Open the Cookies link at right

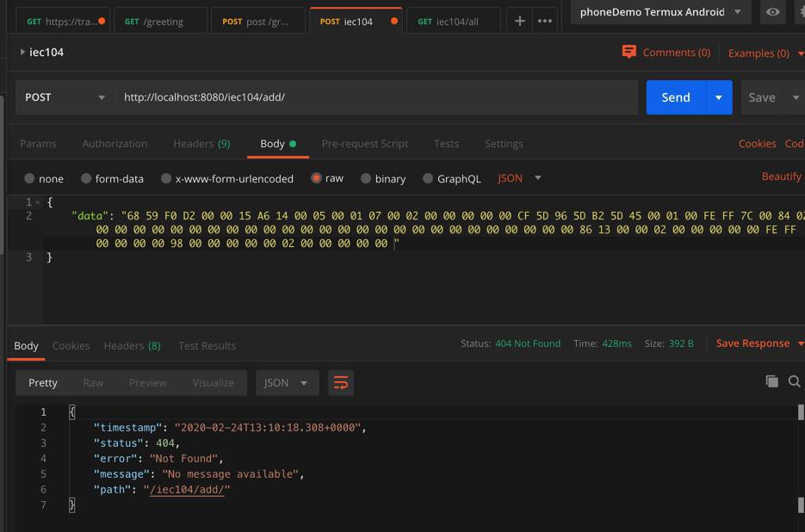pos(758,144)
